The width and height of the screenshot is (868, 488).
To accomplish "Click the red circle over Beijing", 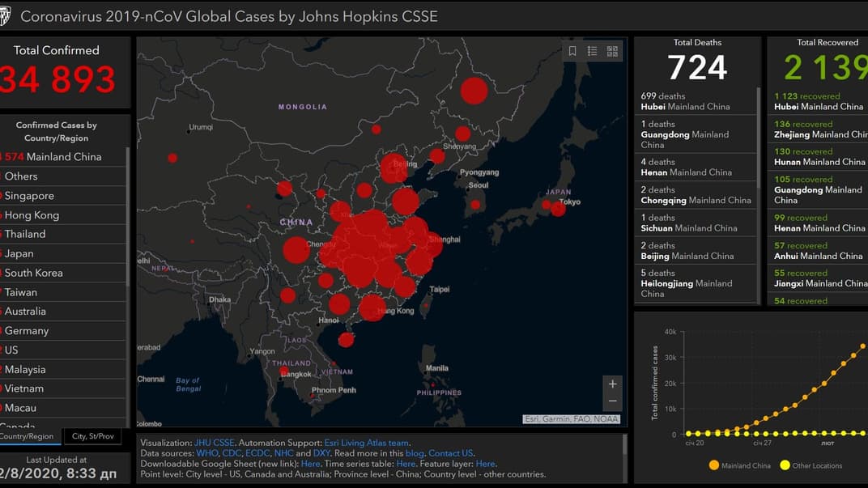I will [x=394, y=168].
